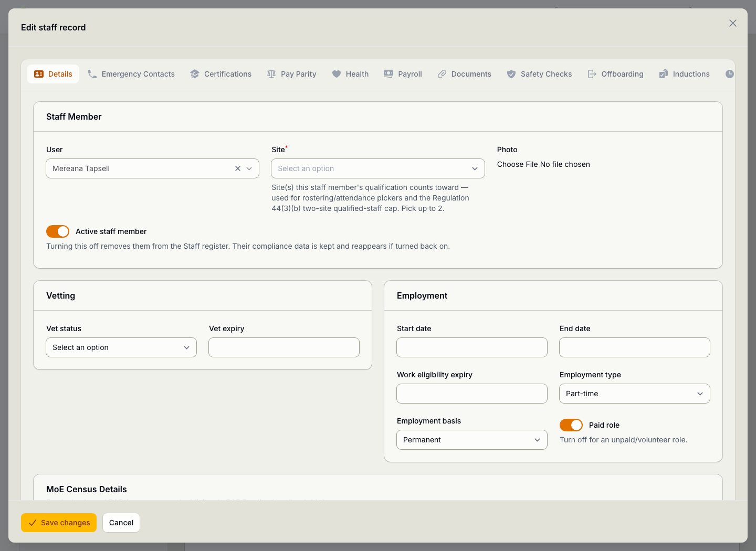Open the Safety Checks tab
This screenshot has height=551, width=756.
(540, 74)
